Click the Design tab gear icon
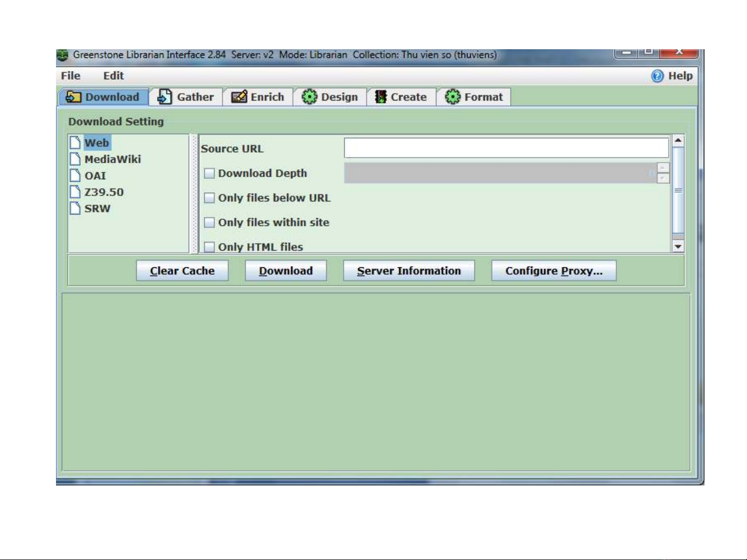The image size is (747, 560). click(309, 97)
